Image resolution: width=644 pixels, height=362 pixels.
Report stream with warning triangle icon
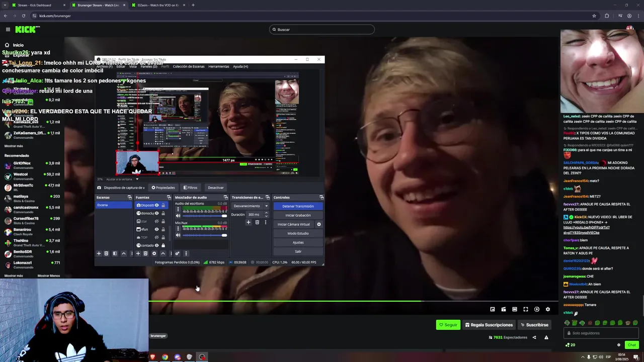coord(546,337)
